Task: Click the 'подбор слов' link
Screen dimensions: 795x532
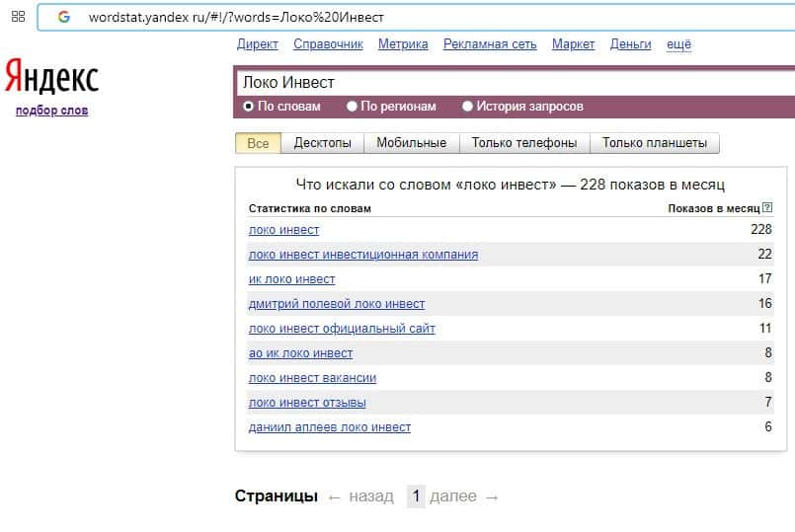Action: pos(51,111)
